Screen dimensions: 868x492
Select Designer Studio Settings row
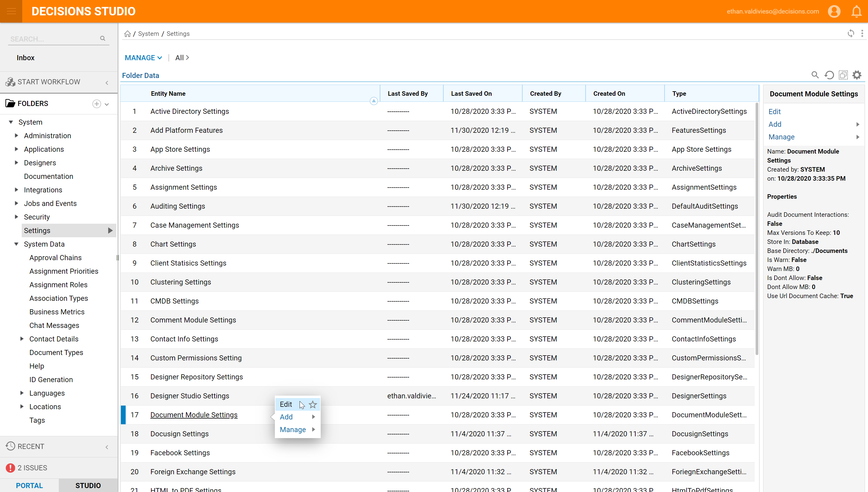[438, 396]
